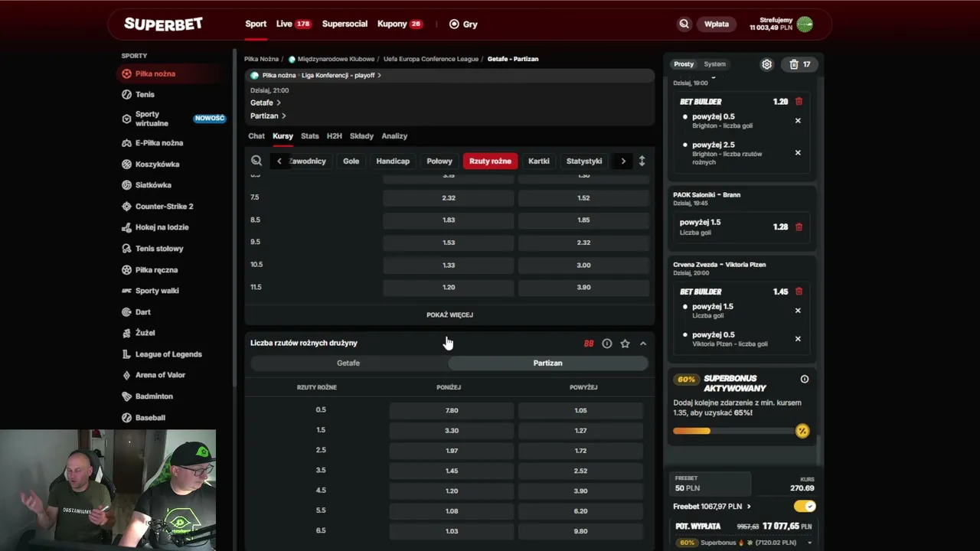Show info for corner kicks team market
This screenshot has width=980, height=551.
tap(606, 344)
